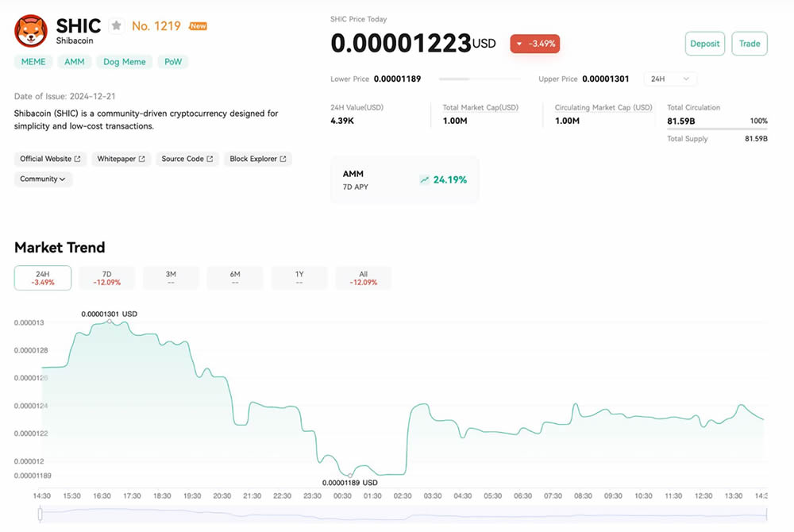Open the Whitepaper link
The image size is (794, 532).
coord(121,159)
